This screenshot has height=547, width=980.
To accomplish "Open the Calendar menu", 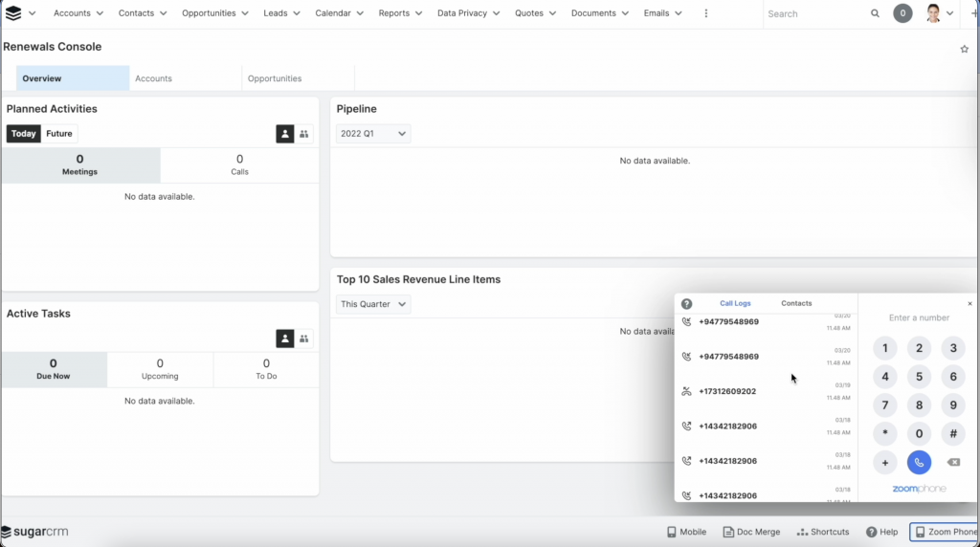I will [x=333, y=13].
